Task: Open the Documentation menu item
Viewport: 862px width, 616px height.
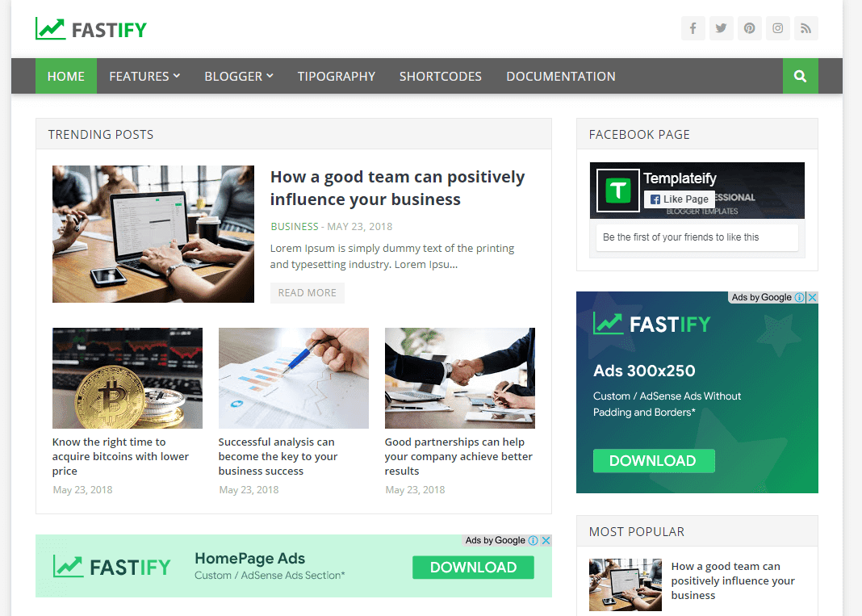Action: point(561,76)
